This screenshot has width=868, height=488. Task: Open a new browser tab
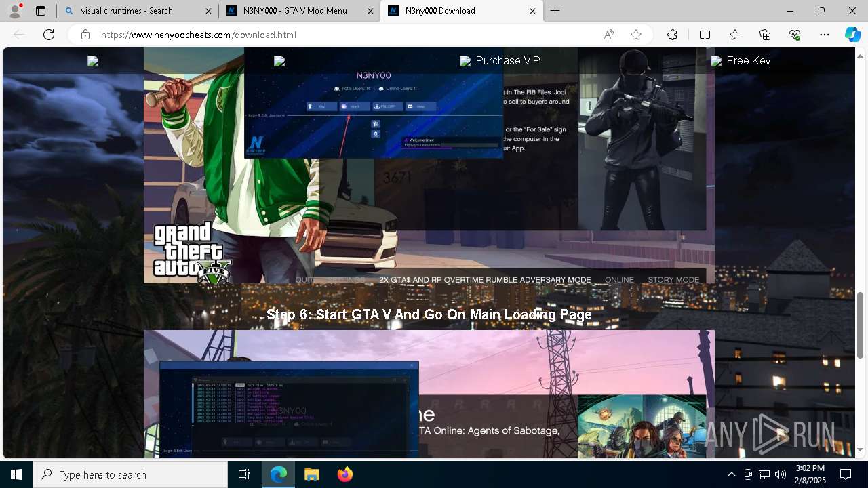point(555,11)
